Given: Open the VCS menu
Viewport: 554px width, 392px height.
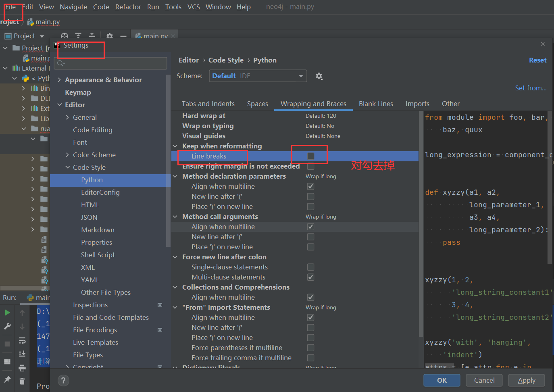Looking at the screenshot, I should [x=194, y=7].
